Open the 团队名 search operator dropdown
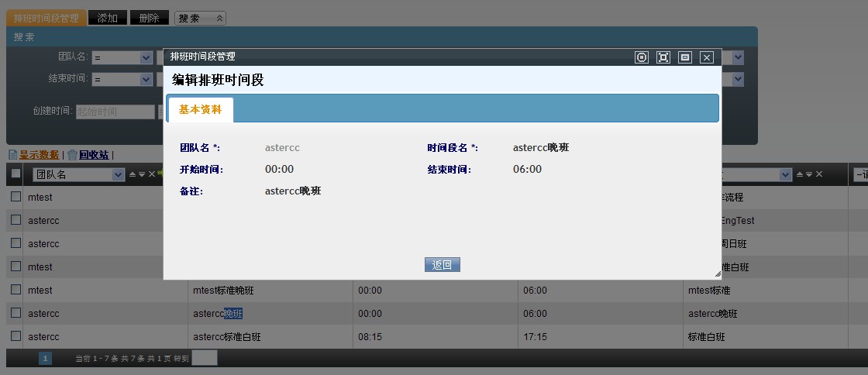This screenshot has width=868, height=375. tap(146, 57)
